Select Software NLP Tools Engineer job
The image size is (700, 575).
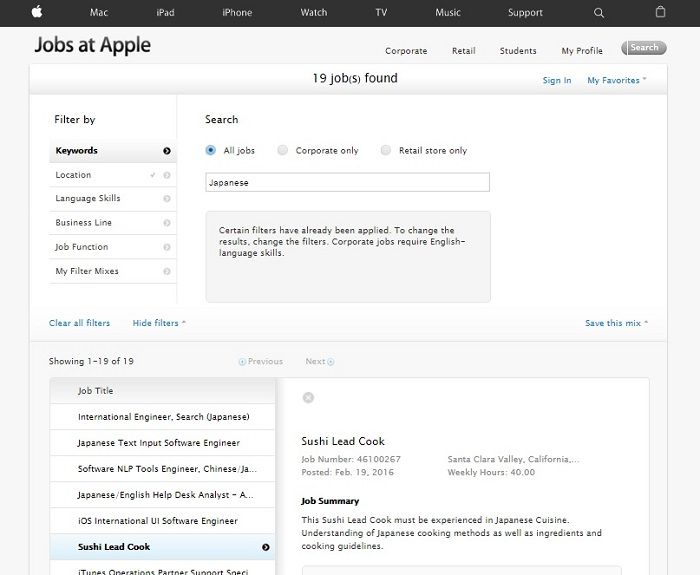pos(162,469)
